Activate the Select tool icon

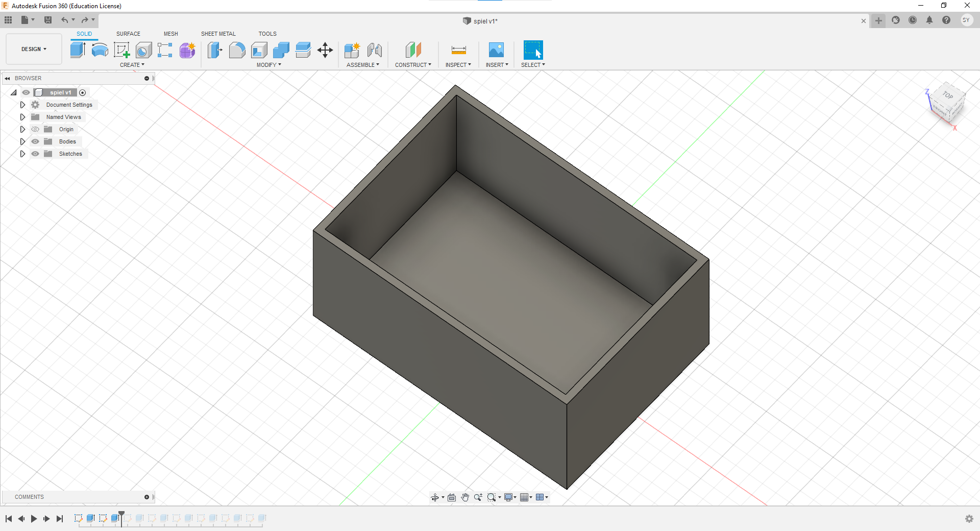(533, 50)
